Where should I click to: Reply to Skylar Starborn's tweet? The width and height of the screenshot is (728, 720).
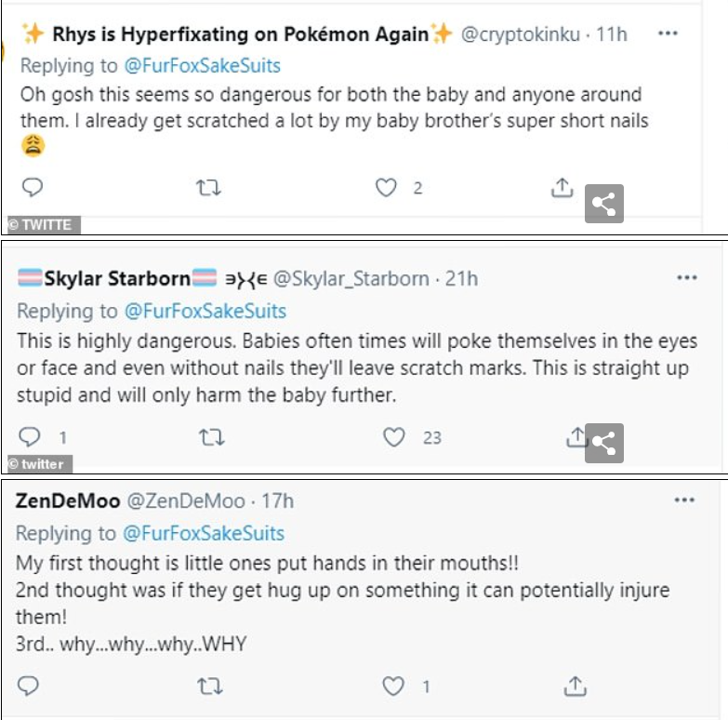tap(30, 436)
